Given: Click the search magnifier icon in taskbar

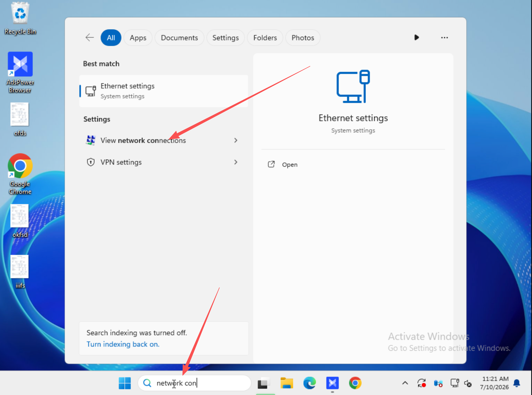Looking at the screenshot, I should coord(147,383).
